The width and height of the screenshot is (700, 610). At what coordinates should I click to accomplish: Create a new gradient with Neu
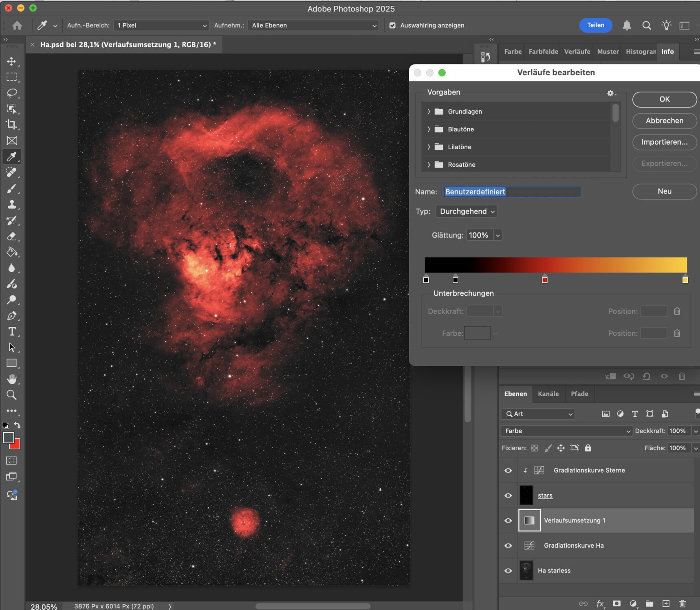[665, 191]
